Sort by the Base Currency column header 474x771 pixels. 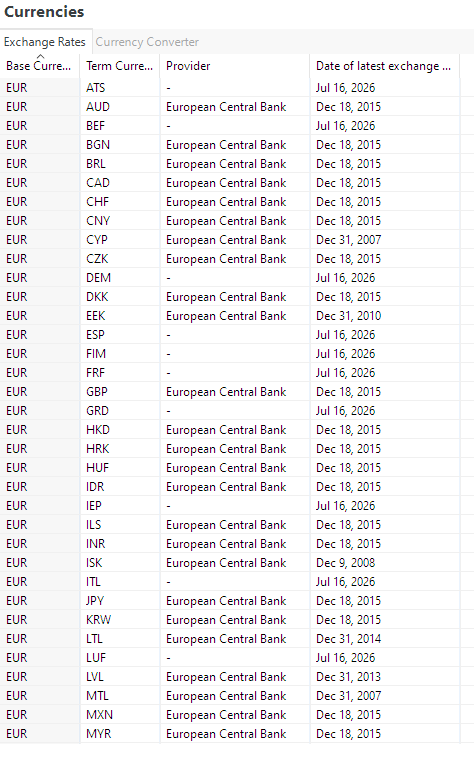click(x=39, y=66)
